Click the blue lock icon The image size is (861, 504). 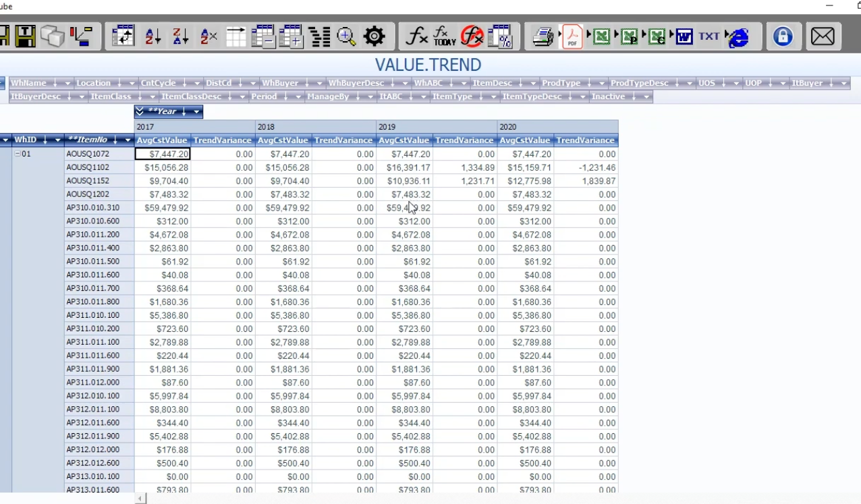click(x=783, y=36)
